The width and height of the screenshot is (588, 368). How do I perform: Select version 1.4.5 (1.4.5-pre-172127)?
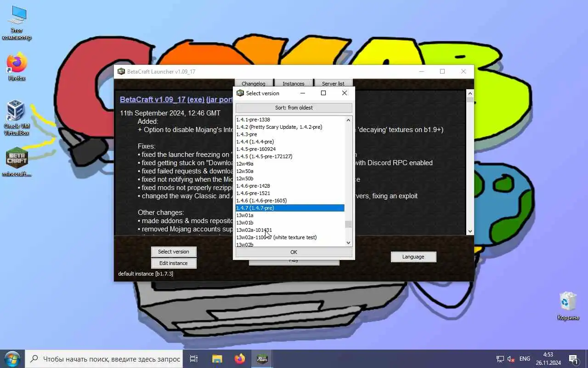click(x=290, y=156)
